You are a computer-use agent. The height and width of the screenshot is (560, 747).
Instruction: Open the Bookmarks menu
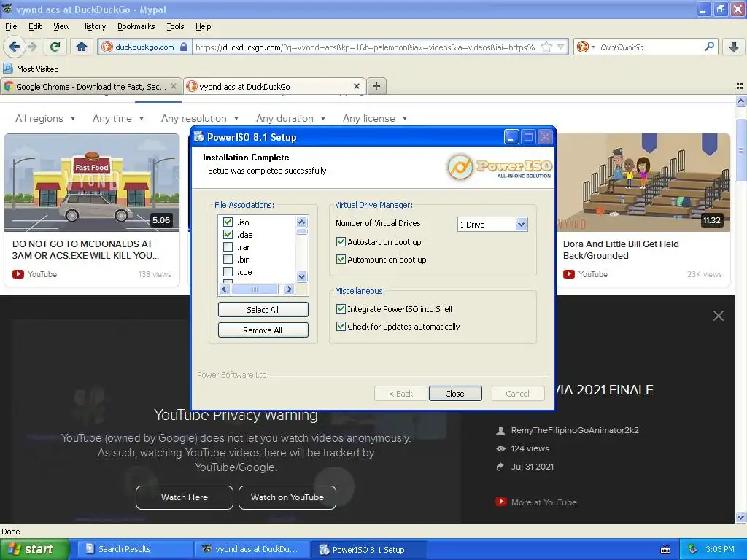(136, 26)
